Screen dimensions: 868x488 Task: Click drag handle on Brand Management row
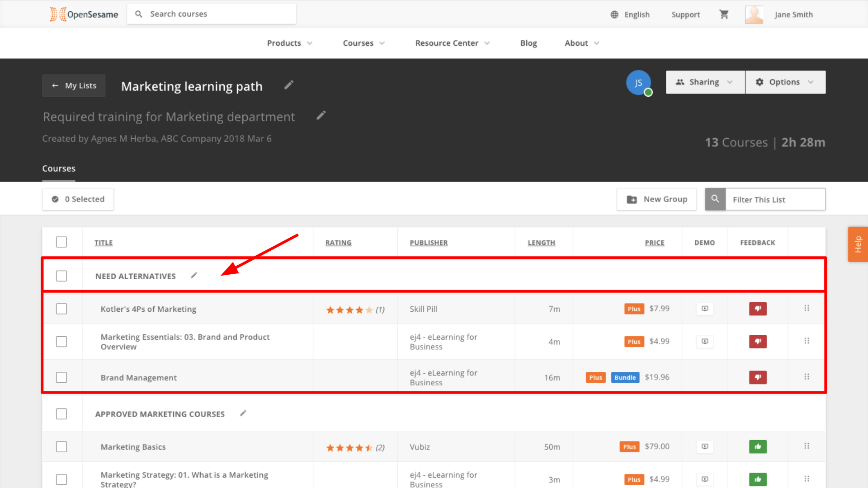click(x=807, y=377)
